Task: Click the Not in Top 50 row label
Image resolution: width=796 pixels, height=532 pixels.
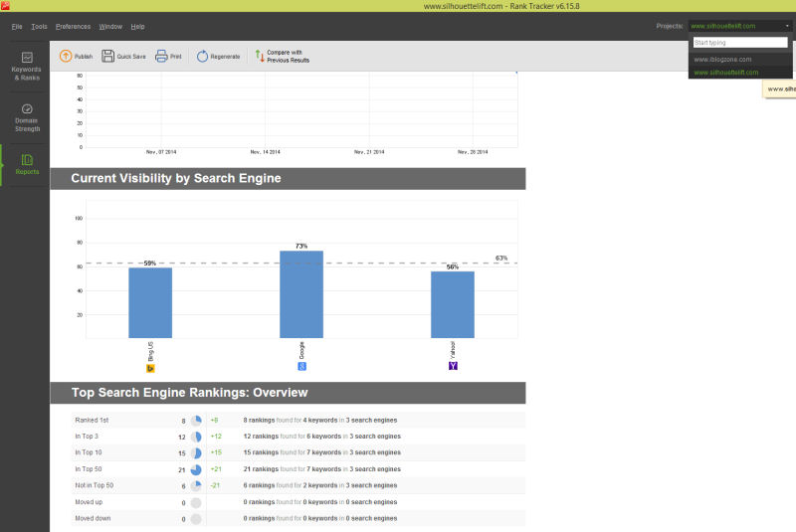Action: (95, 486)
